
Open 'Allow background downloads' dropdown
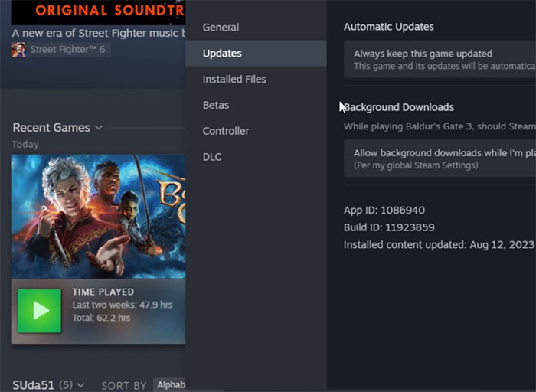pyautogui.click(x=440, y=158)
